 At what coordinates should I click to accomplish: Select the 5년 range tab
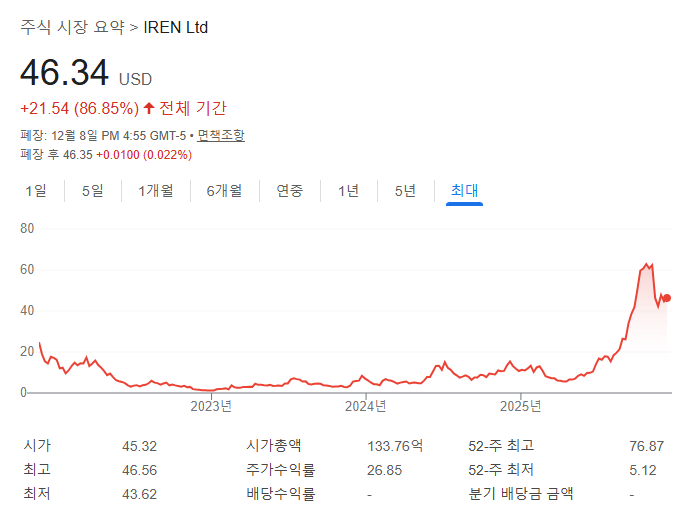pyautogui.click(x=405, y=191)
